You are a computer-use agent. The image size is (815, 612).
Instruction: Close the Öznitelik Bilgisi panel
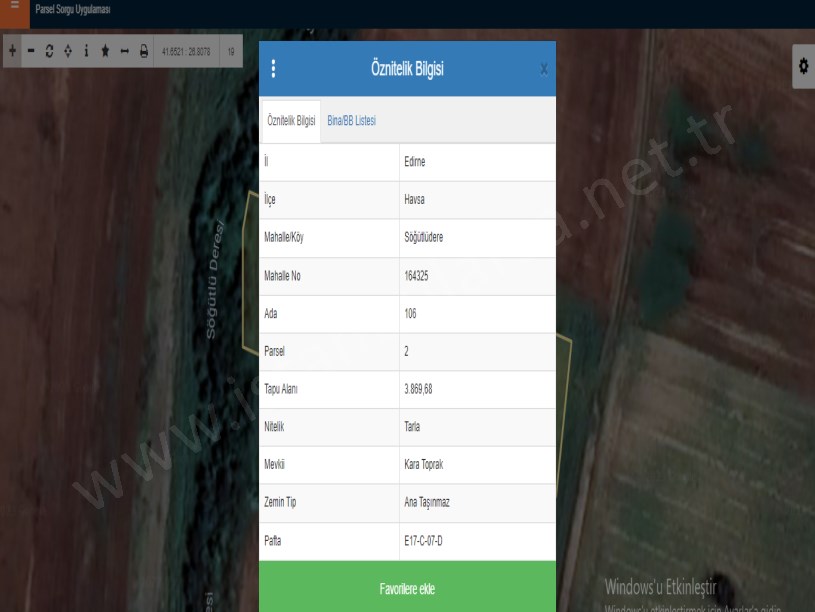tap(544, 69)
